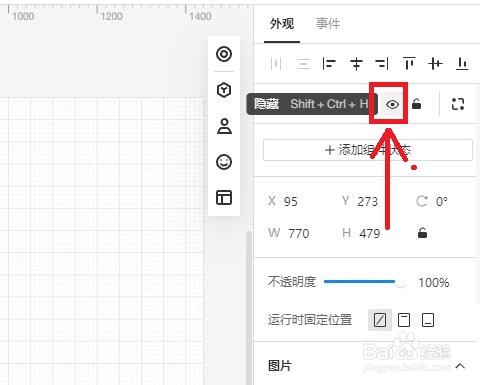The image size is (480, 385).
Task: Align selection to the top edge
Action: click(409, 63)
